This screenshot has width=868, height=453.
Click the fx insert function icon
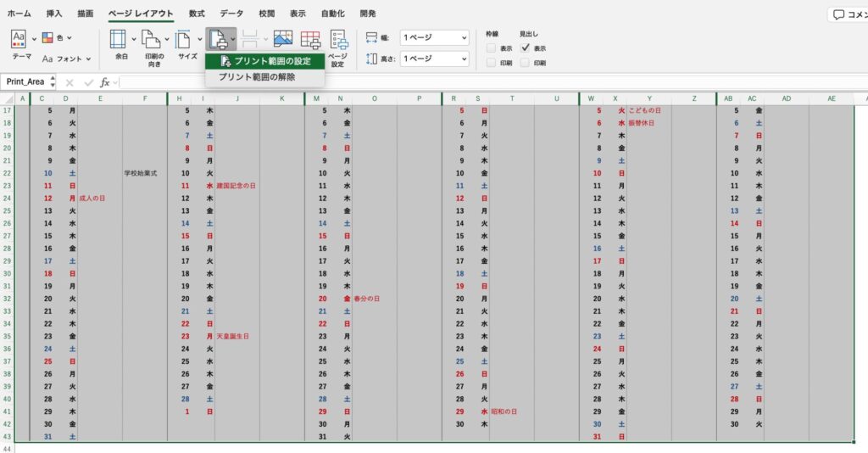tap(105, 82)
